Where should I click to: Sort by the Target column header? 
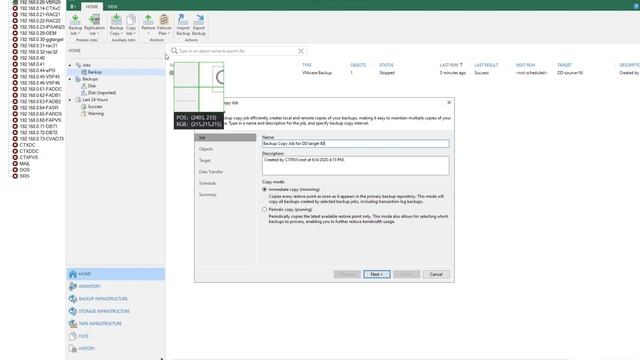pyautogui.click(x=564, y=65)
